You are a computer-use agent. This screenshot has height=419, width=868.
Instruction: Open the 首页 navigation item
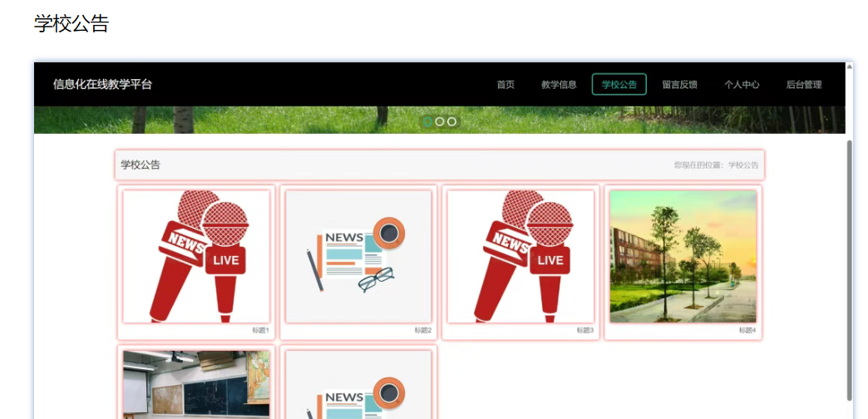pyautogui.click(x=506, y=85)
